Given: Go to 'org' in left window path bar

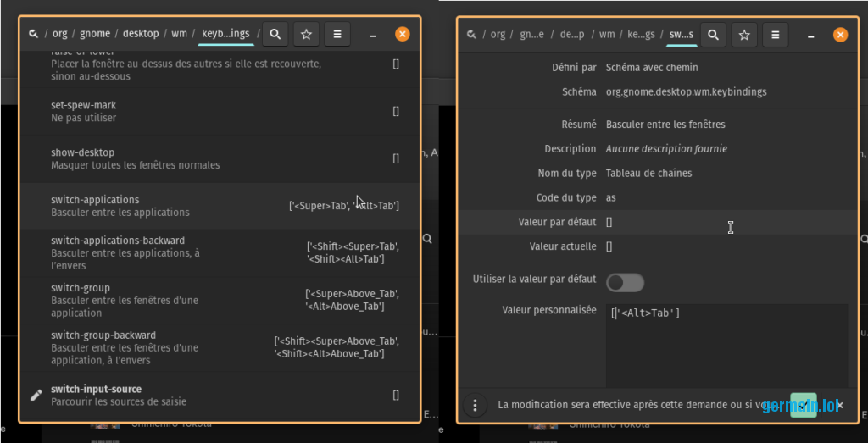Looking at the screenshot, I should 60,34.
